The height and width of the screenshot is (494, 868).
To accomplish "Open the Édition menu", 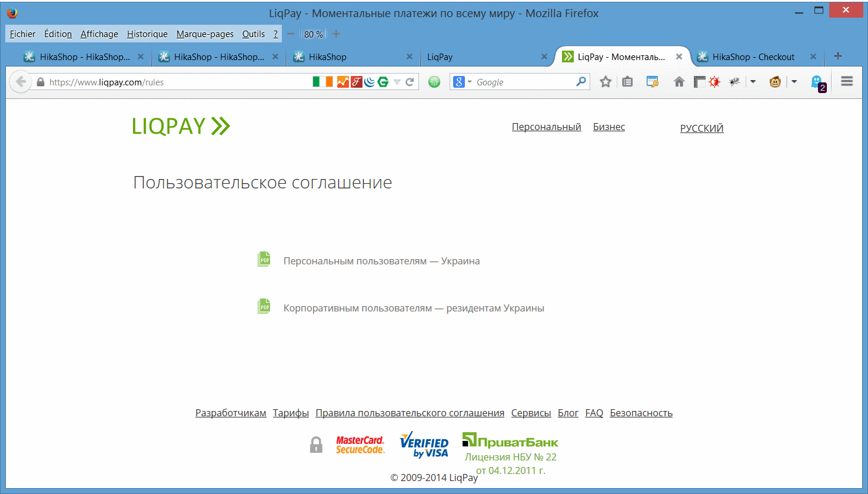I will (58, 34).
